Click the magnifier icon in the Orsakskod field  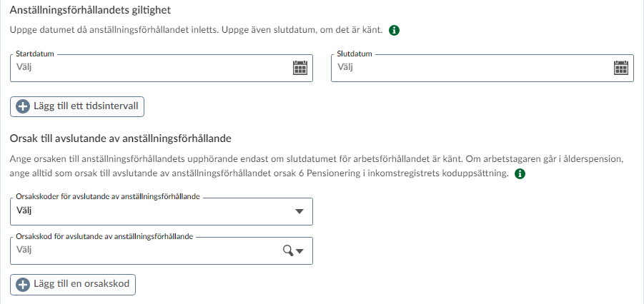288,250
